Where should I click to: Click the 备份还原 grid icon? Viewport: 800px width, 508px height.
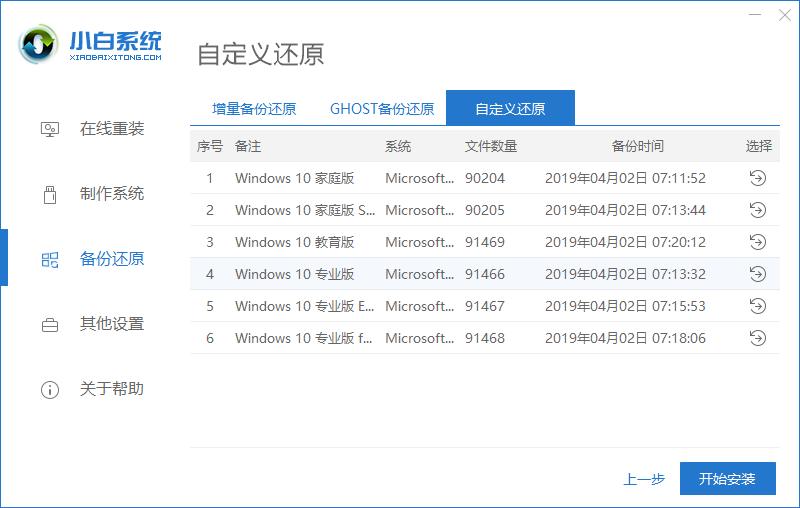tap(49, 260)
